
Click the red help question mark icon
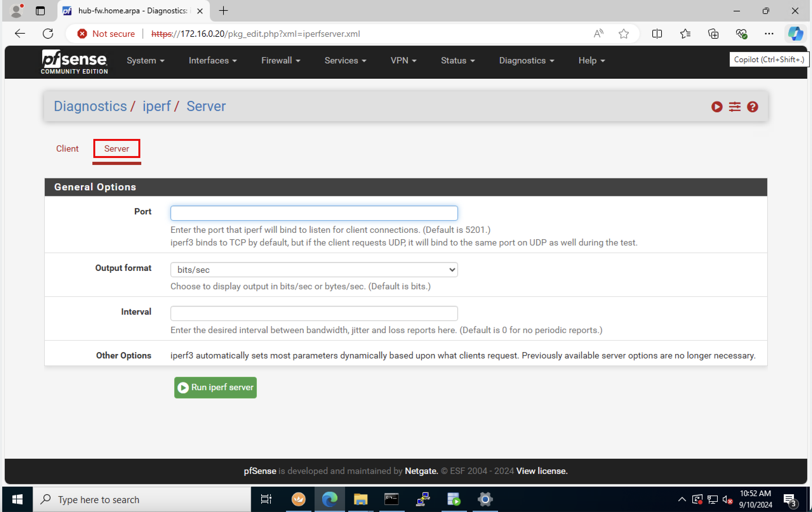click(752, 107)
